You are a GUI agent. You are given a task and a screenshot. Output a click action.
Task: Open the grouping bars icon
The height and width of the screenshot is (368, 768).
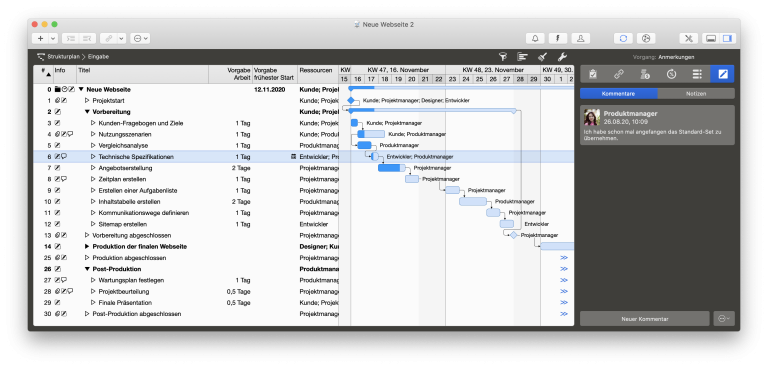click(x=522, y=57)
